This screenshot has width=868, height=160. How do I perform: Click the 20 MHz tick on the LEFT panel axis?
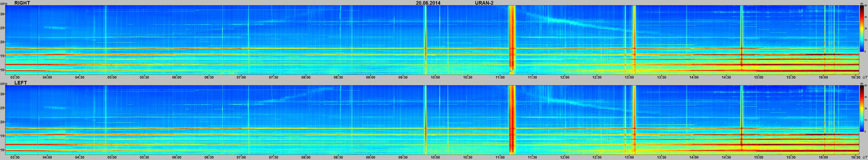(3, 122)
